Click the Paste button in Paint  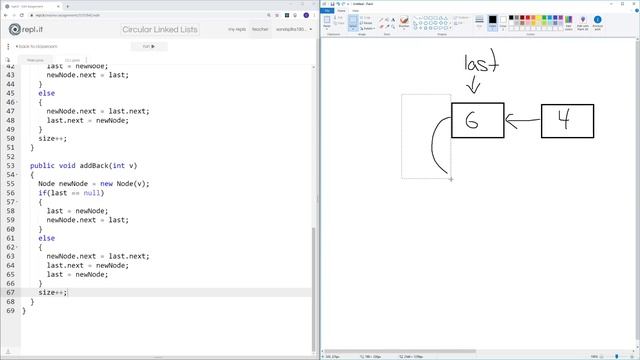[327, 22]
